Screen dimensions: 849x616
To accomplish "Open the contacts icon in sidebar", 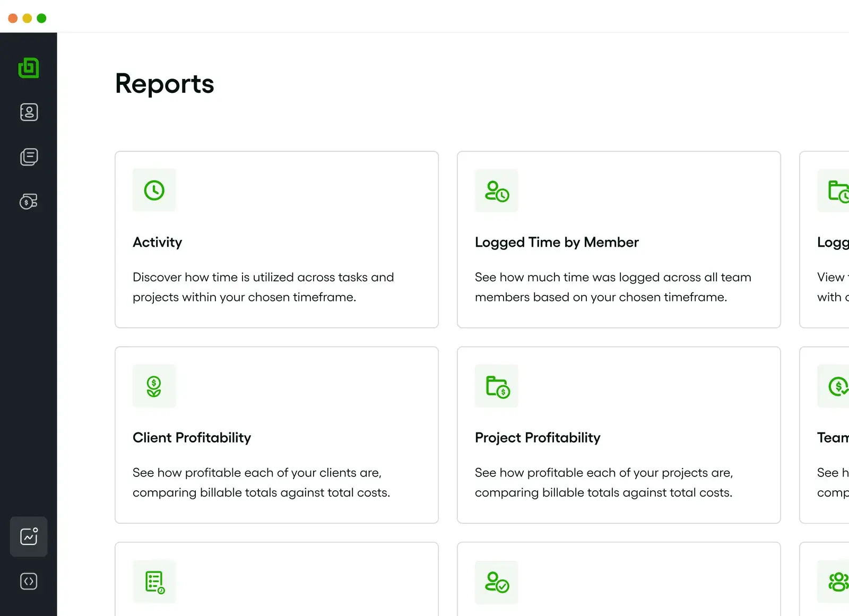I will coord(29,112).
